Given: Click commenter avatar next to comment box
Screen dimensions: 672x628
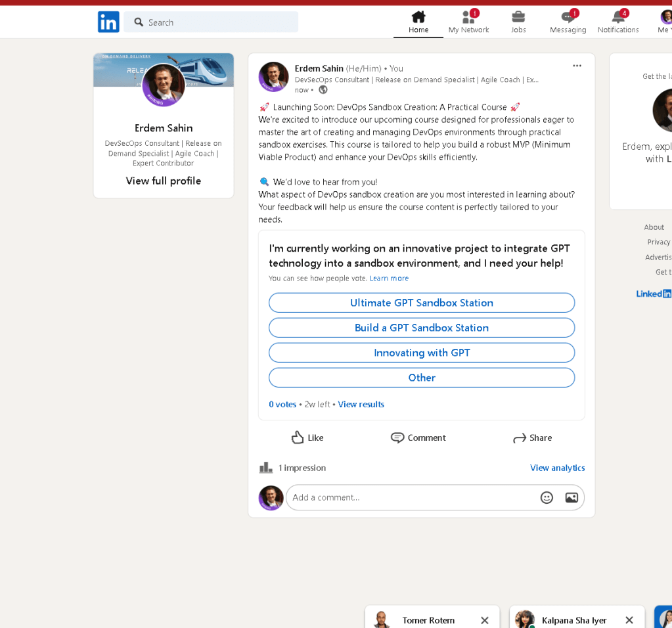Looking at the screenshot, I should tap(271, 498).
